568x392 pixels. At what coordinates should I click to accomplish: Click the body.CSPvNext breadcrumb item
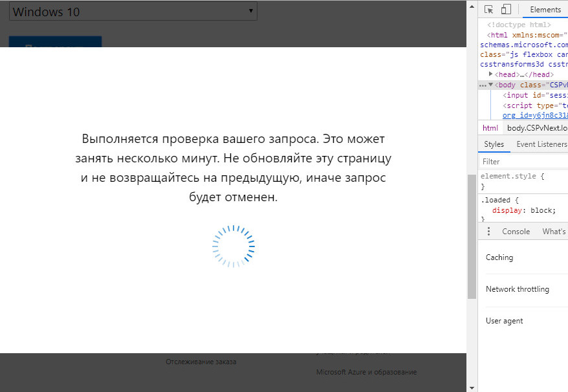pos(537,128)
